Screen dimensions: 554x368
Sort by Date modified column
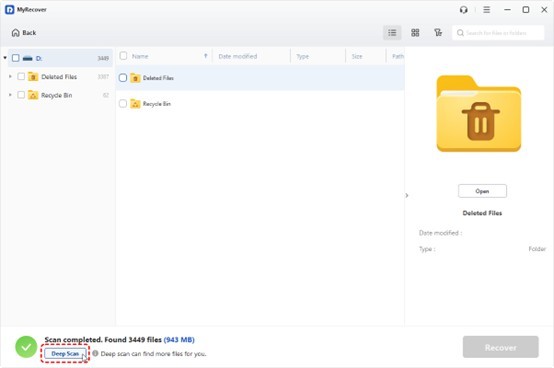[x=238, y=56]
